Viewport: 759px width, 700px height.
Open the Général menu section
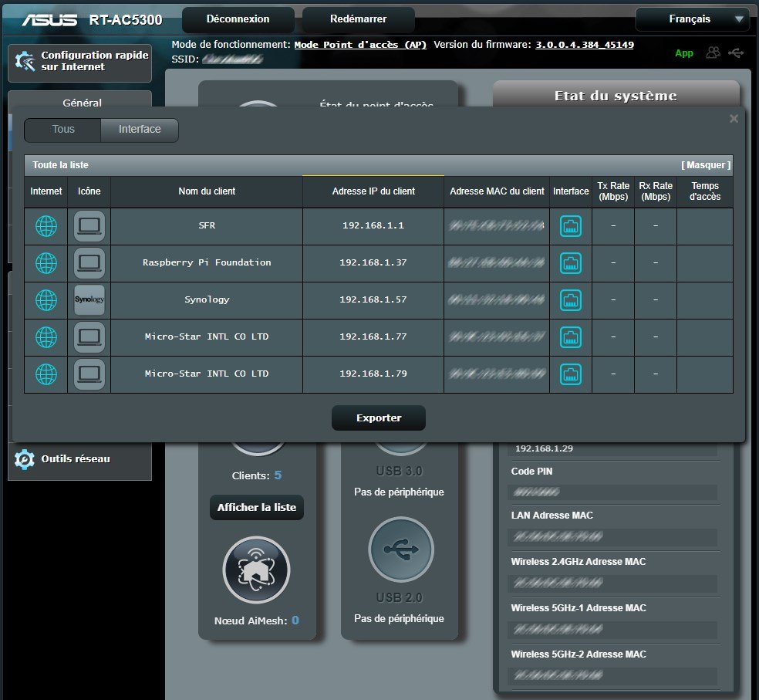pos(82,103)
